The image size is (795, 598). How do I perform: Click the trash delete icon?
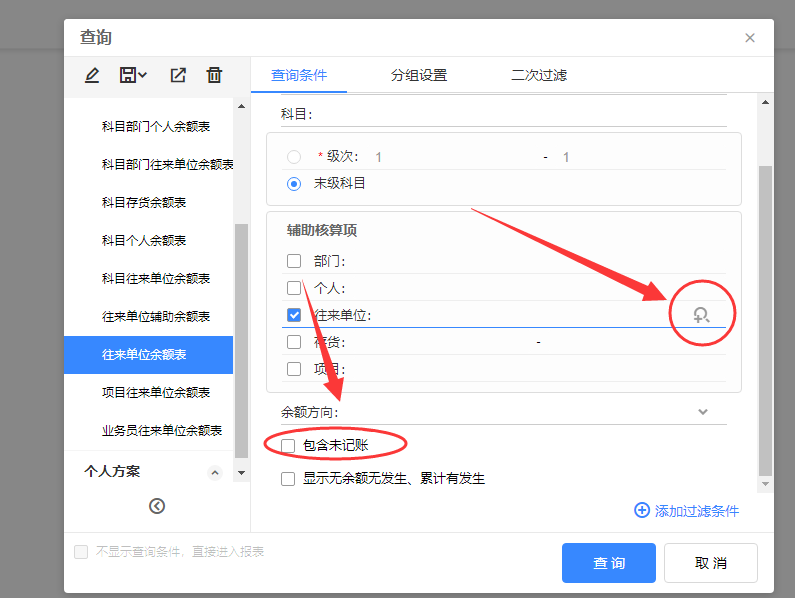214,75
